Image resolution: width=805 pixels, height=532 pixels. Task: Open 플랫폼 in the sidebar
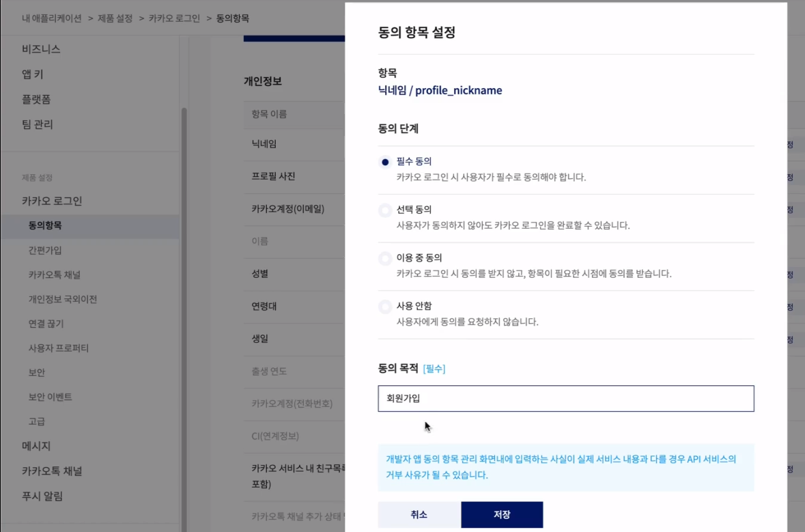click(x=36, y=99)
